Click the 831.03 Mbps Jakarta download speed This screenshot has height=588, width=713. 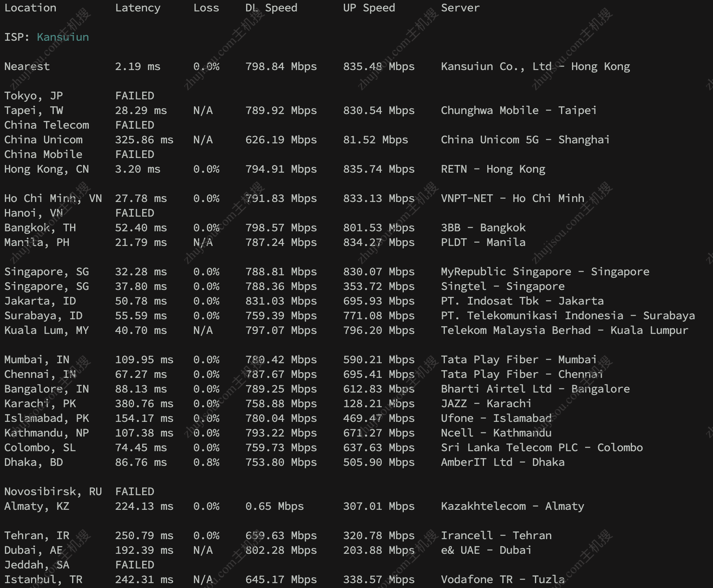[281, 301]
